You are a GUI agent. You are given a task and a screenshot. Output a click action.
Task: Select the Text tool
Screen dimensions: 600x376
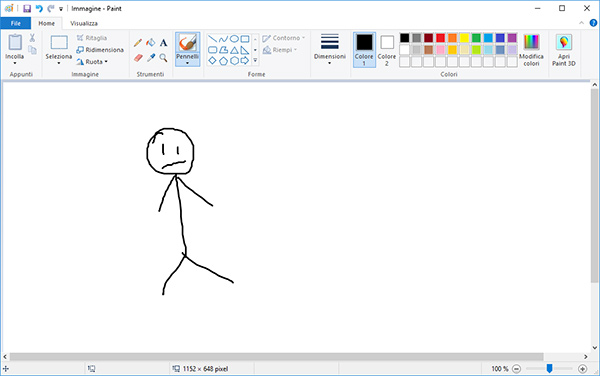163,42
